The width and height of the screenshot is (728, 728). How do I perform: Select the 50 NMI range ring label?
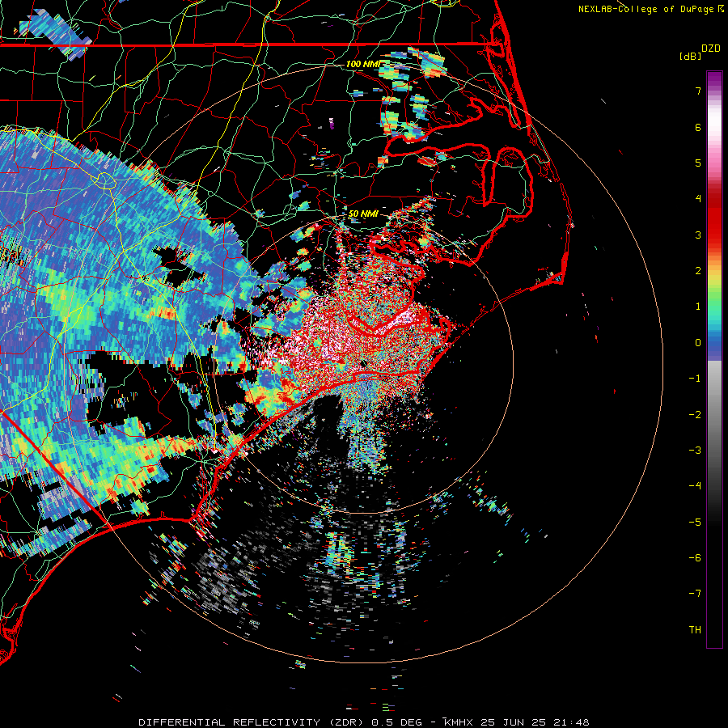tap(363, 214)
